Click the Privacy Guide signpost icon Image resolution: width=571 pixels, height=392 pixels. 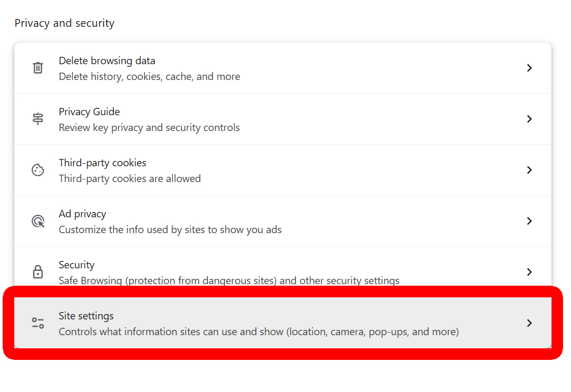click(x=38, y=119)
